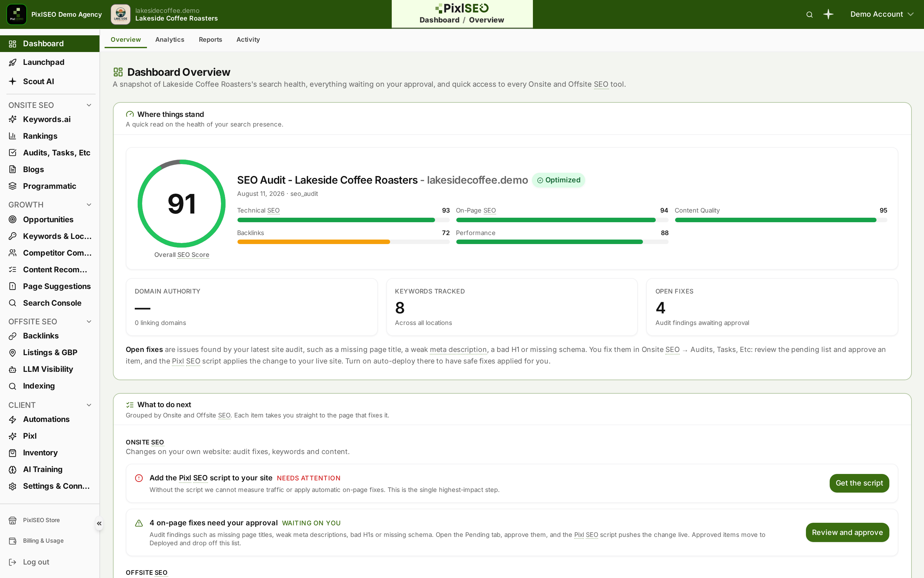Click the Backlinks chain link icon
The height and width of the screenshot is (578, 924).
click(13, 336)
